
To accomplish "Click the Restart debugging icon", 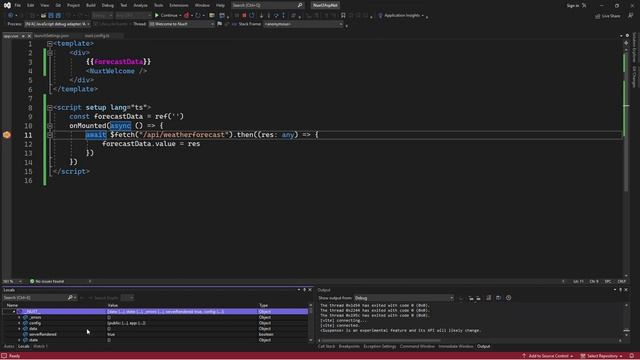I will [252, 16].
